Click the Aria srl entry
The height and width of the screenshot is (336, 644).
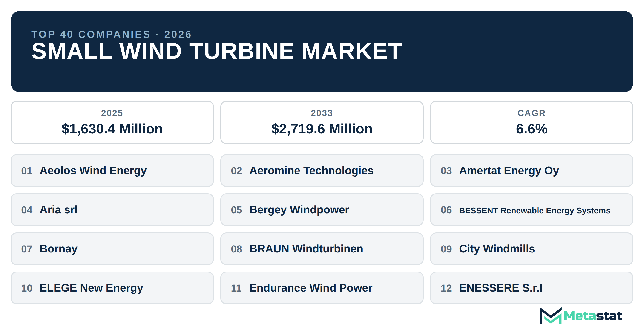coord(112,210)
